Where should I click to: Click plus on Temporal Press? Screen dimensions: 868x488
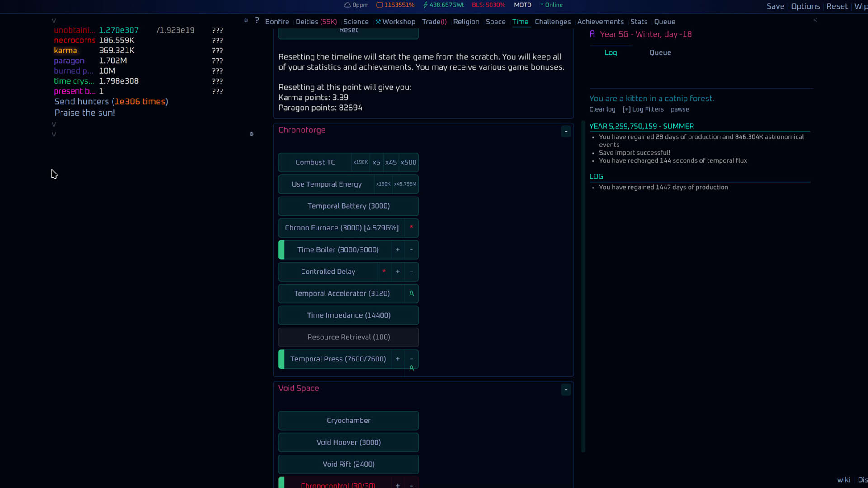[x=398, y=359]
